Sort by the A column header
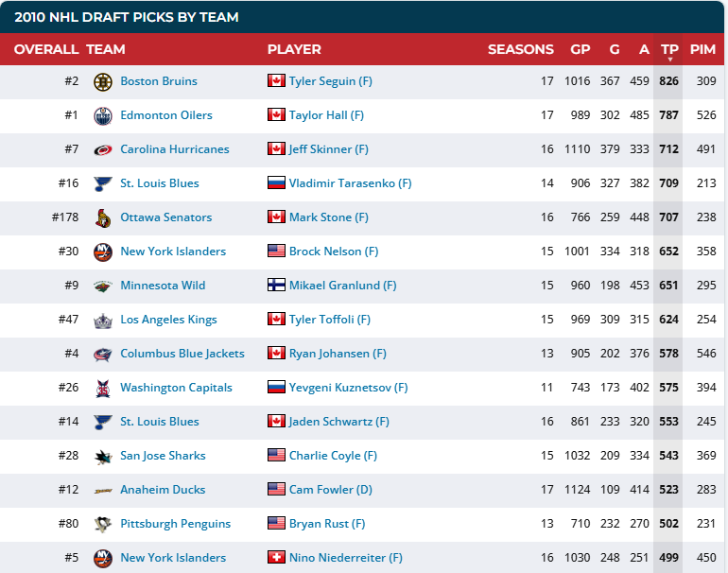 click(x=644, y=49)
